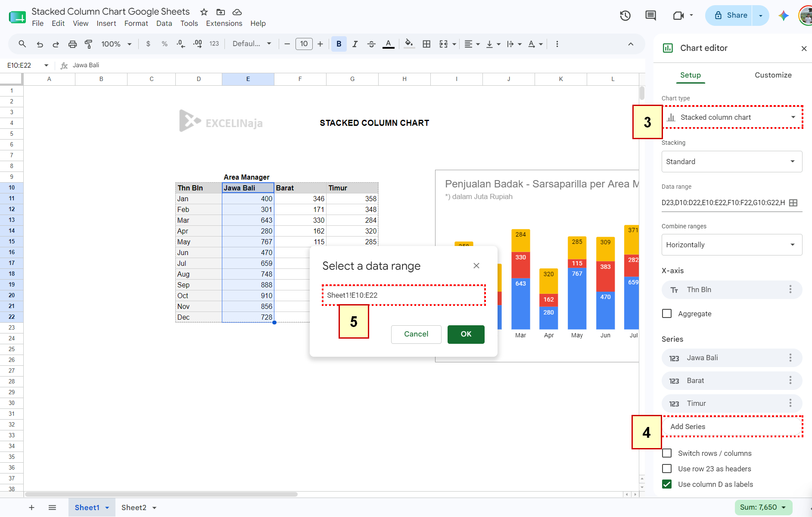Activate the Paint format roller icon
Image resolution: width=812 pixels, height=517 pixels.
pos(89,44)
